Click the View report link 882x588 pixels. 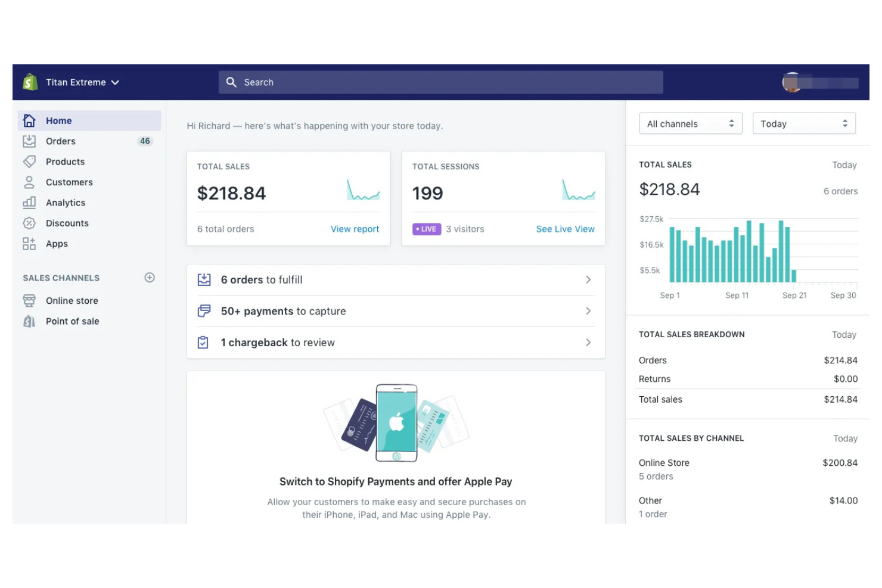tap(355, 229)
